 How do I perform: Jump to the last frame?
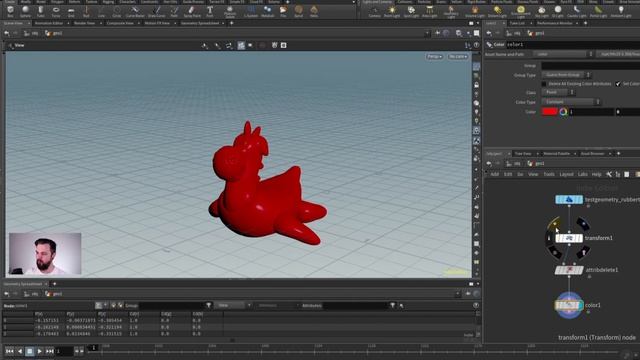point(50,351)
